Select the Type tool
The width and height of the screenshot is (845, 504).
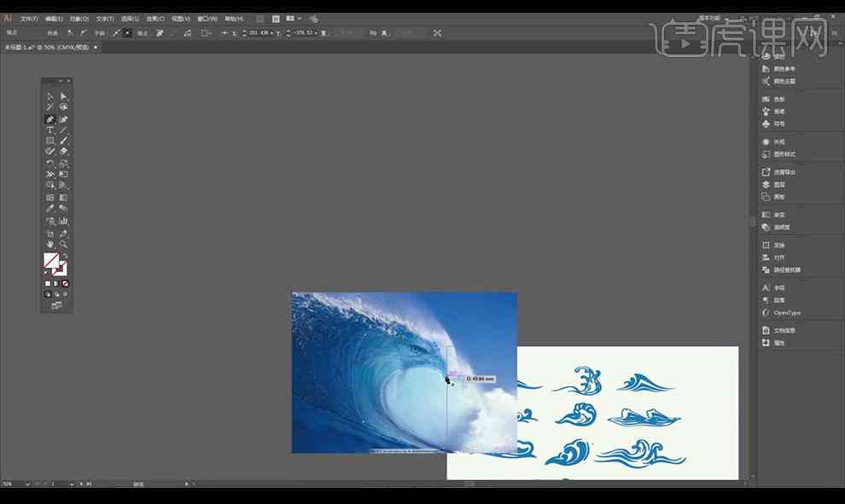click(50, 130)
